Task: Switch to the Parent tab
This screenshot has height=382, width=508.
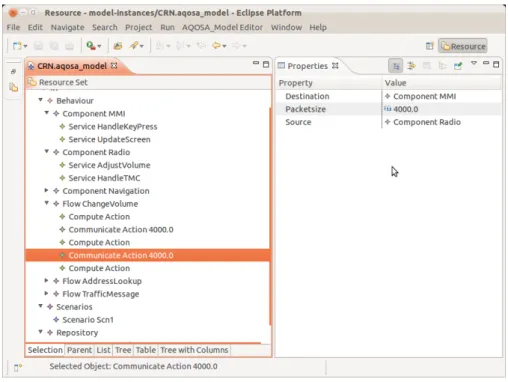Action: [x=79, y=350]
